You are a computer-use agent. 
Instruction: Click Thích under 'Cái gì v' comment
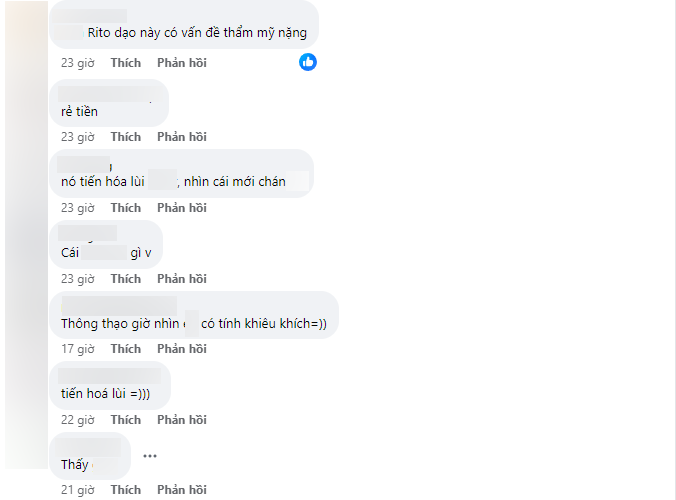coord(125,279)
